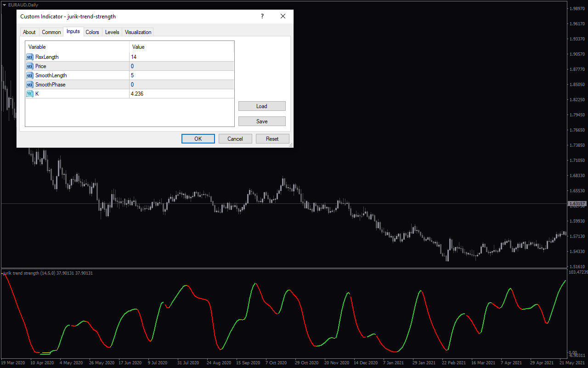This screenshot has height=368, width=588.
Task: Click the Price integer type icon
Action: tap(30, 66)
